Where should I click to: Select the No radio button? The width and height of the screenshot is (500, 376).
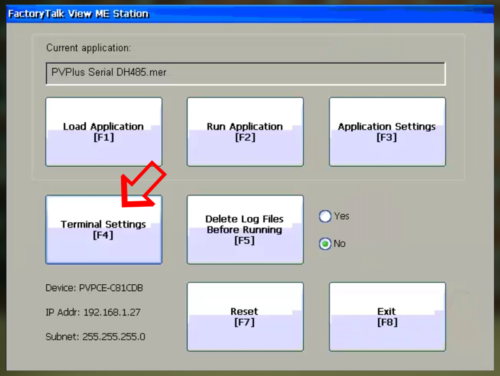325,244
